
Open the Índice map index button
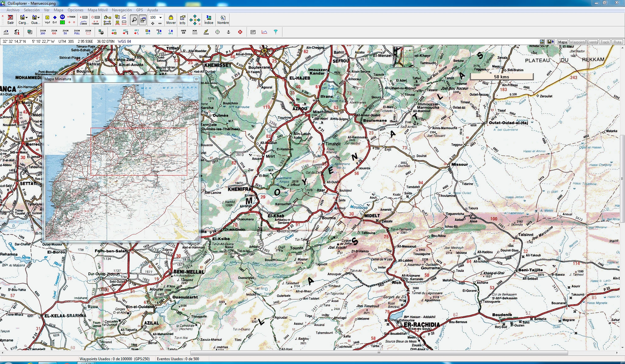pyautogui.click(x=209, y=20)
